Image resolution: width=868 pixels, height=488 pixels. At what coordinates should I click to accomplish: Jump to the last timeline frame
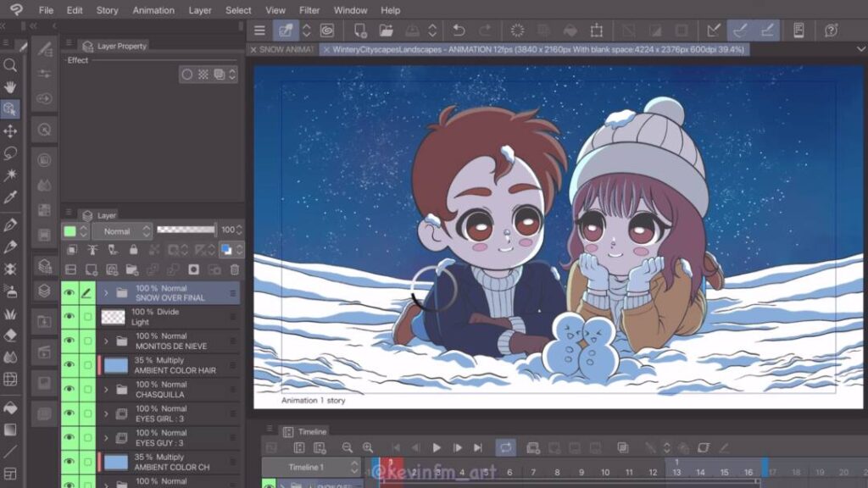pos(478,447)
